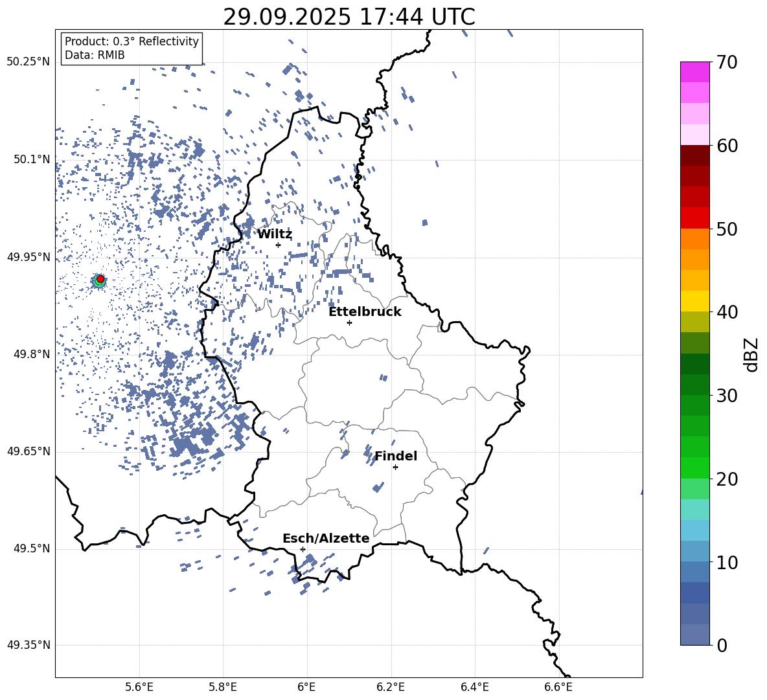767x700 pixels.
Task: Click the Data: RMIB text
Action: coord(95,55)
